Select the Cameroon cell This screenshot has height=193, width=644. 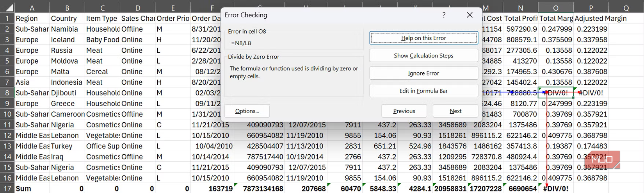click(67, 114)
